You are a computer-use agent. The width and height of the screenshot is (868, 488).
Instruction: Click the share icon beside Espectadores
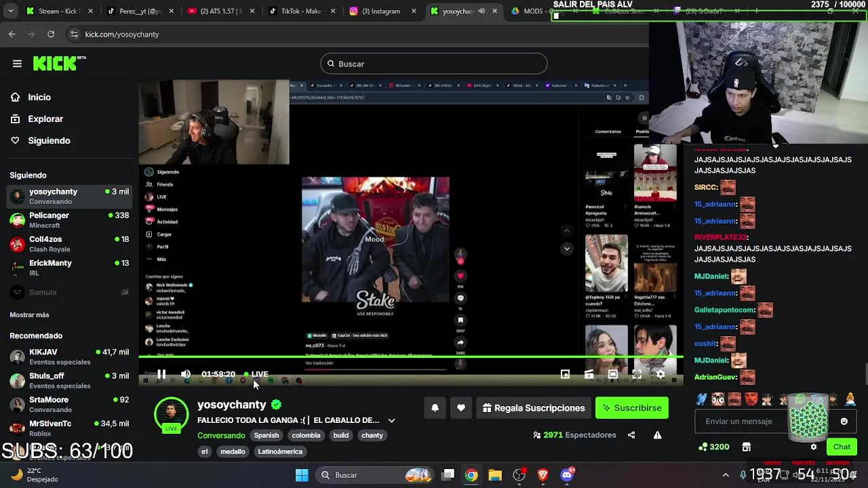[x=631, y=435]
